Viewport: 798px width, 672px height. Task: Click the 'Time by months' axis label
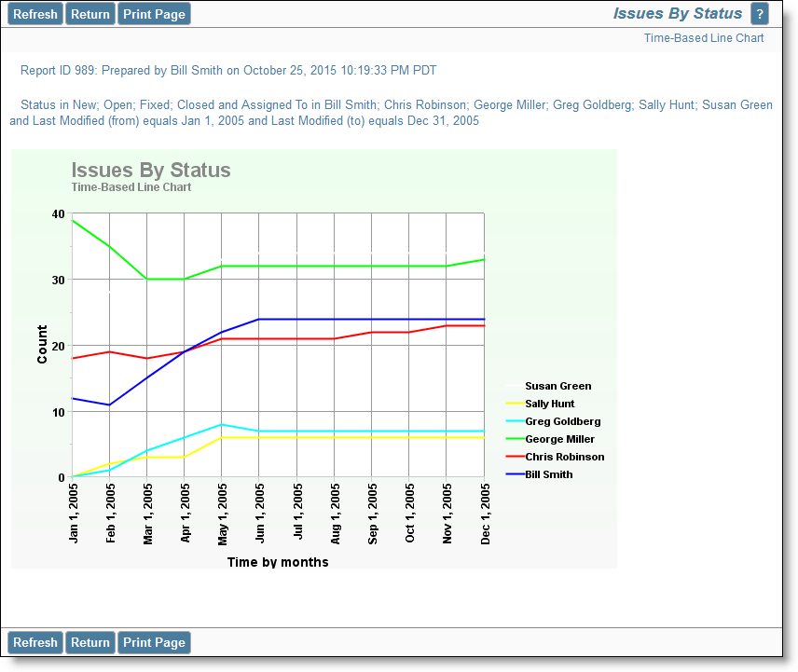pos(278,562)
